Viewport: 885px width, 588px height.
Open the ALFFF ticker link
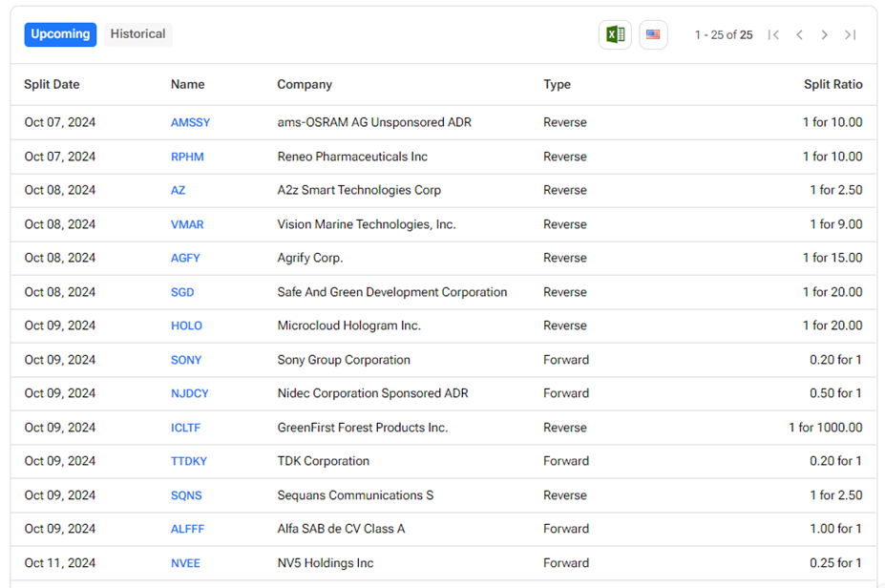click(x=187, y=529)
